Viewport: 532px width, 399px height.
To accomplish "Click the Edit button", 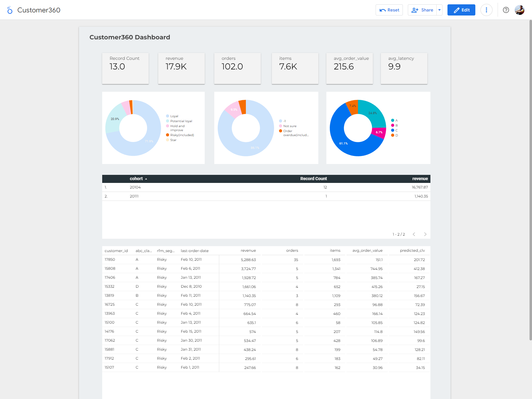I will (x=461, y=10).
